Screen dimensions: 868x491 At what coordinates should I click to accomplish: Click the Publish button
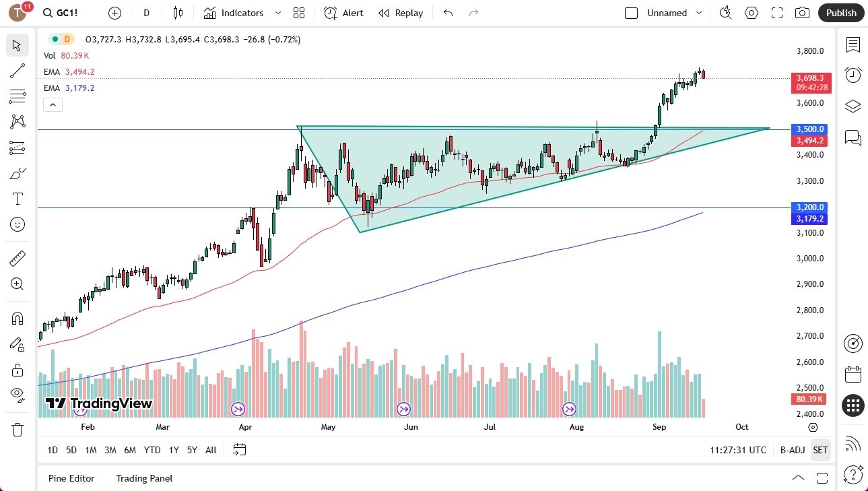pos(840,13)
